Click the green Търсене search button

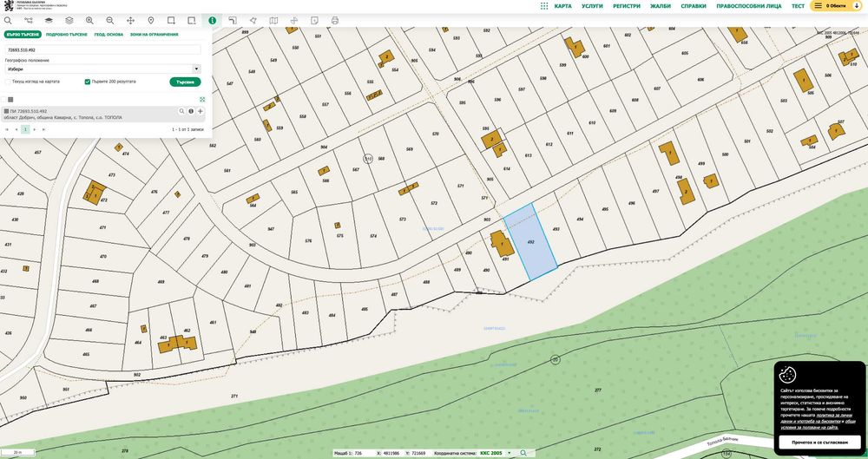click(x=185, y=82)
